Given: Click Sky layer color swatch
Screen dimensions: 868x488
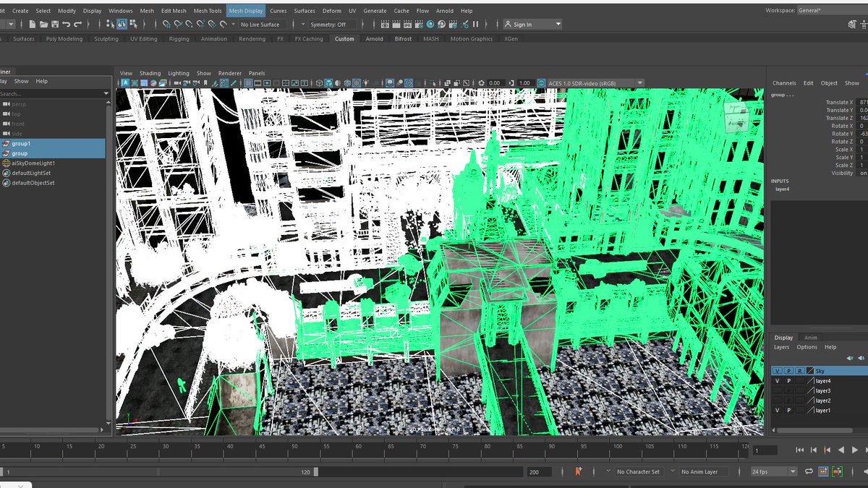Looking at the screenshot, I should [810, 371].
